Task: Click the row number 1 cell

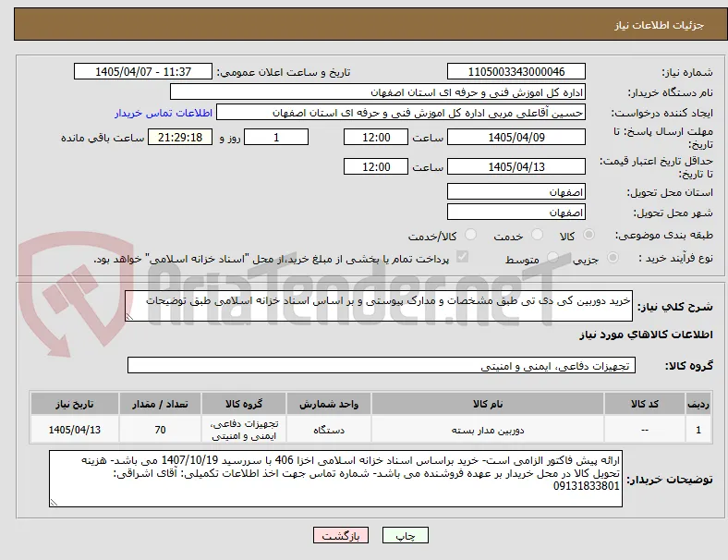Action: tap(698, 430)
